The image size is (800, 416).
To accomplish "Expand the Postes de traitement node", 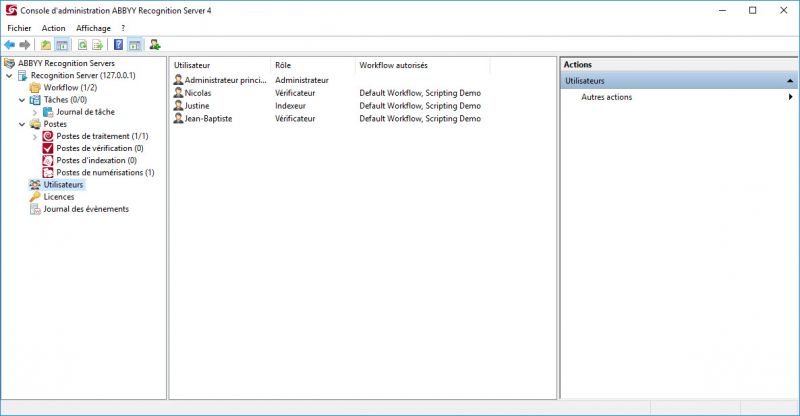I will 35,137.
